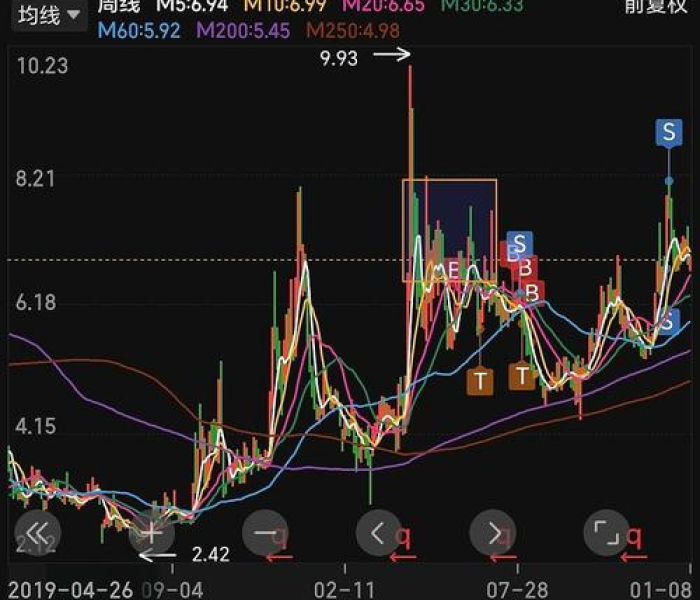700x600 pixels.
Task: Select the orange highlighted box on chart
Action: point(450,230)
